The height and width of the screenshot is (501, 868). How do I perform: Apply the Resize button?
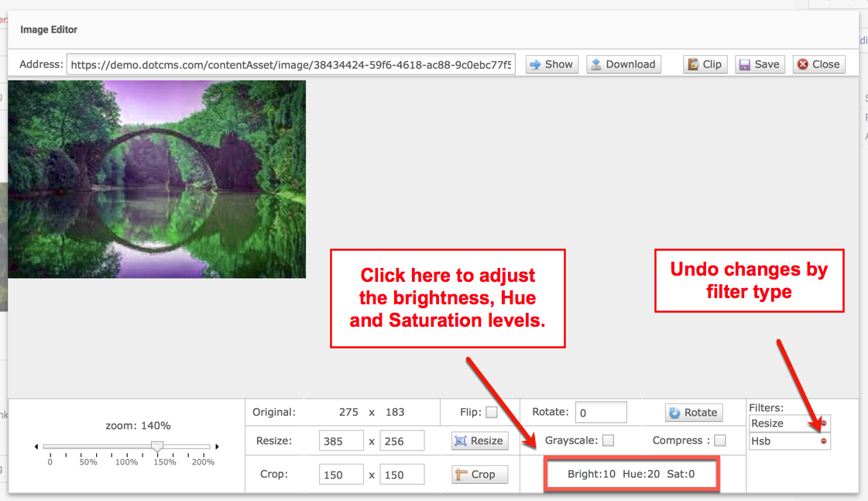pyautogui.click(x=479, y=441)
